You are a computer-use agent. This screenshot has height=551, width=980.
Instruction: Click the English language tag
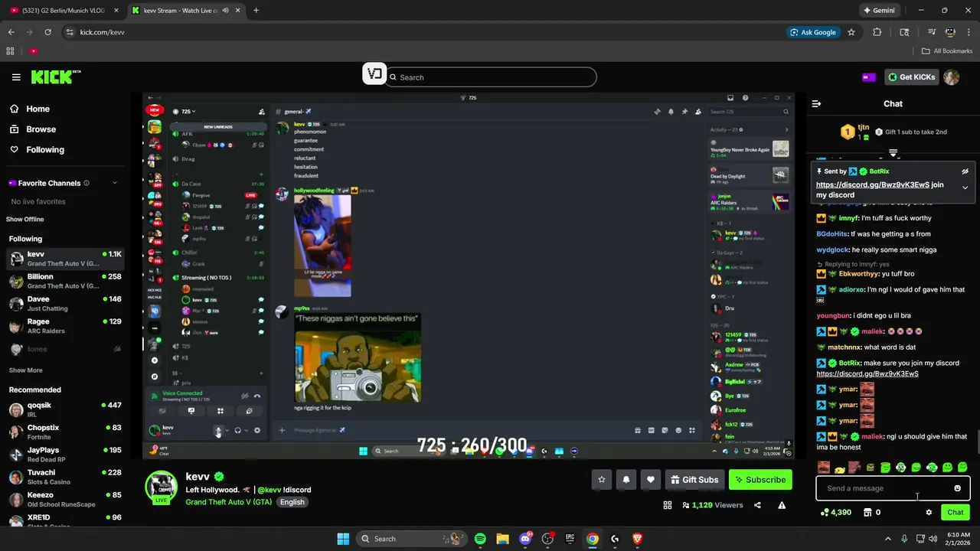292,502
